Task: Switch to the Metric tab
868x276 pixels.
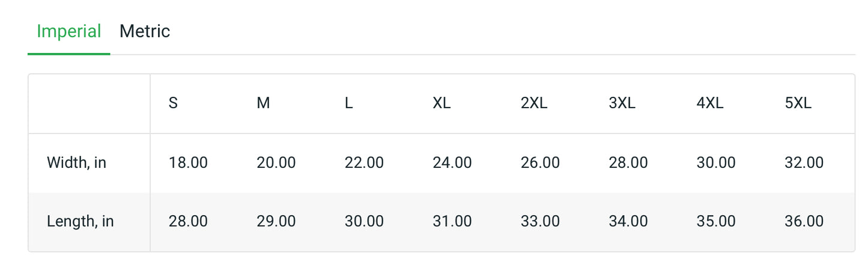Action: (x=145, y=31)
